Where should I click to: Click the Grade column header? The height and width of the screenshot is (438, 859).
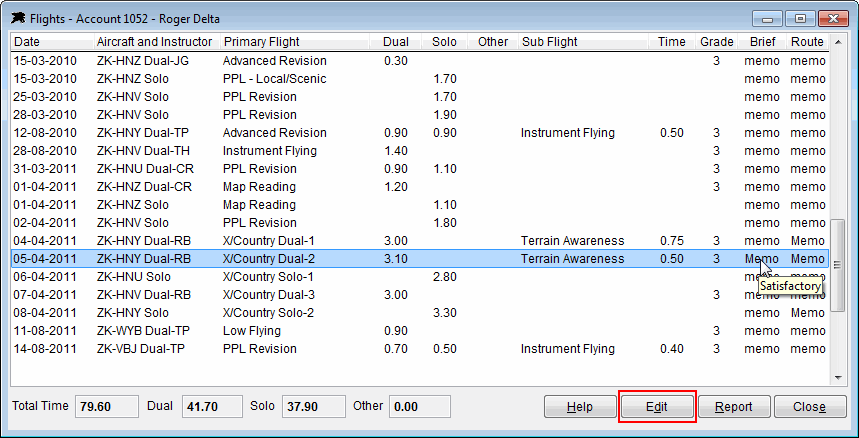[717, 42]
